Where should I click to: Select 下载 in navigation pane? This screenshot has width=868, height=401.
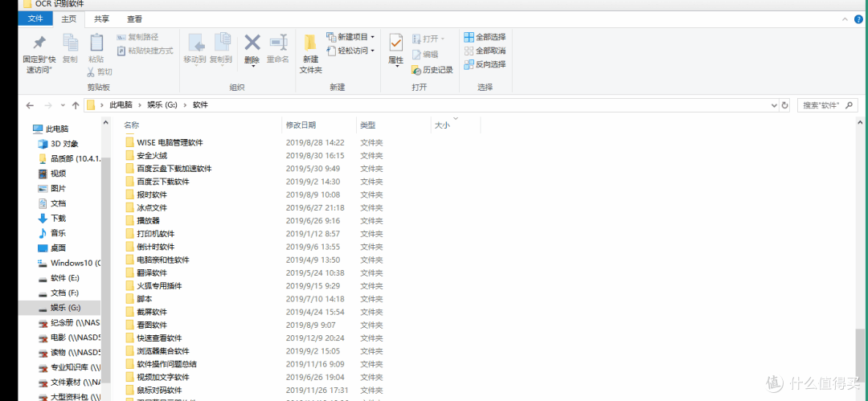coord(51,219)
